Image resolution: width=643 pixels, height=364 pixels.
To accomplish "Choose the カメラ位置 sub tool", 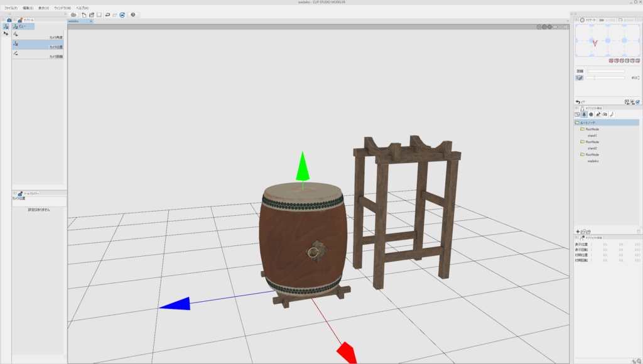I will [38, 45].
